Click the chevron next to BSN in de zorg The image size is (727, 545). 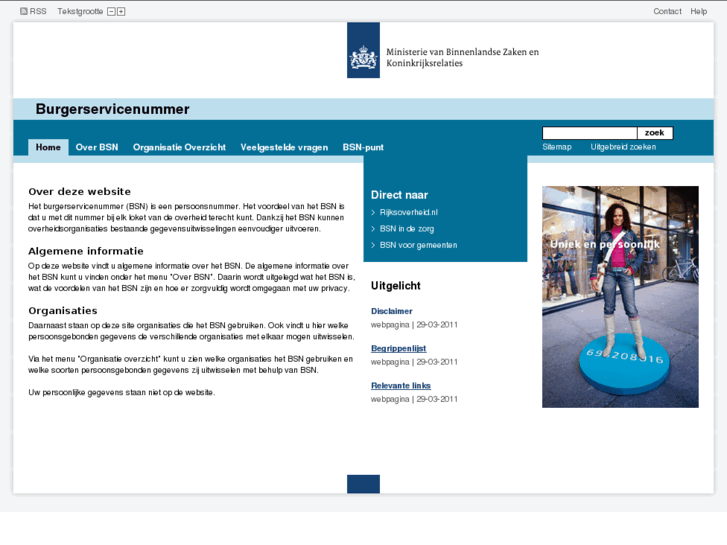pyautogui.click(x=373, y=229)
